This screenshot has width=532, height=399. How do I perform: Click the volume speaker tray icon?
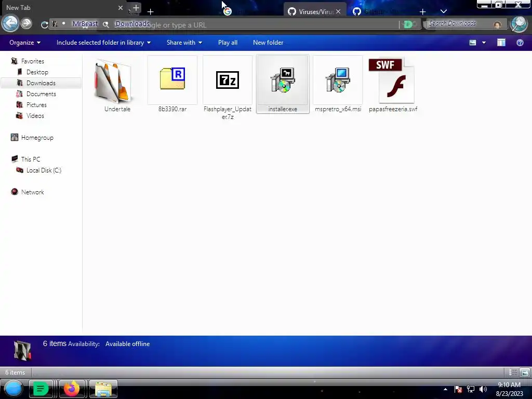(483, 389)
